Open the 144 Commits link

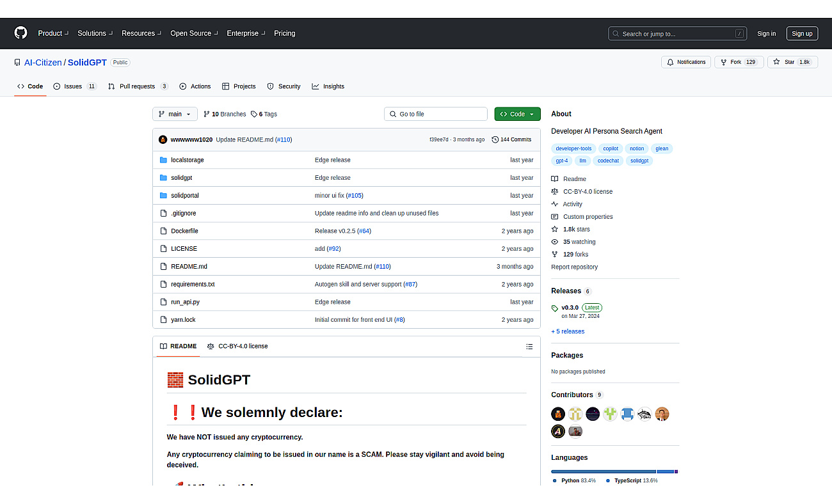(511, 139)
